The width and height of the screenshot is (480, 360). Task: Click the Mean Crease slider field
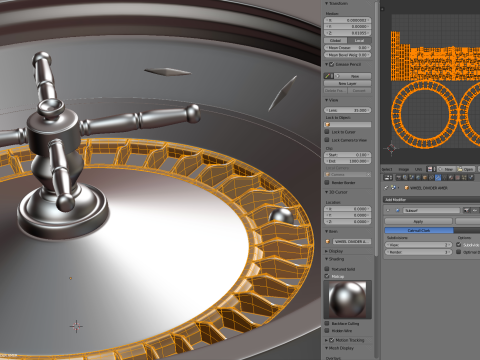point(348,48)
